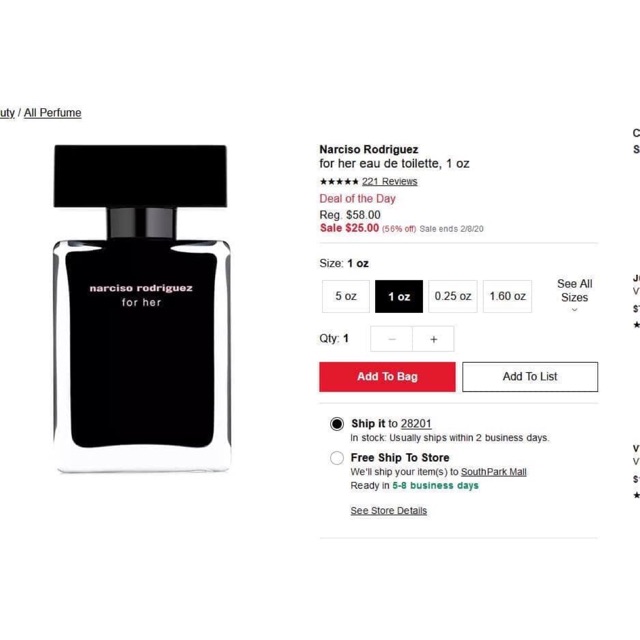This screenshot has width=640, height=640.
Task: Increase quantity with the plus button
Action: [x=433, y=339]
